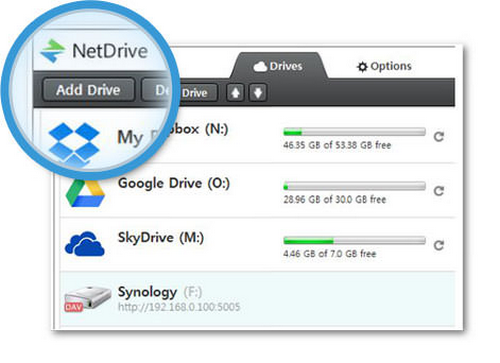Open the Options tab

click(384, 66)
